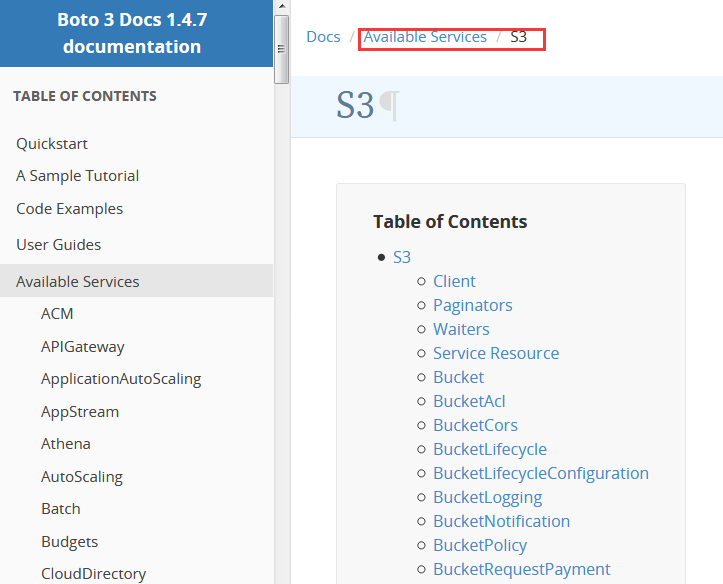Jump to BucketLogging section

tap(487, 497)
